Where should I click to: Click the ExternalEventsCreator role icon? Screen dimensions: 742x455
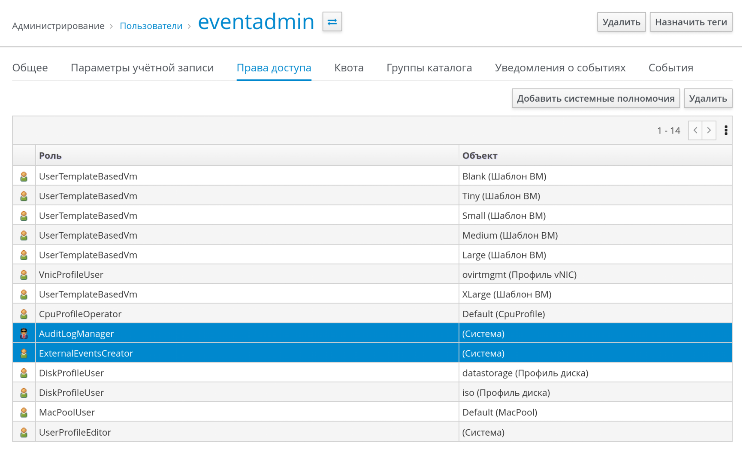[24, 353]
